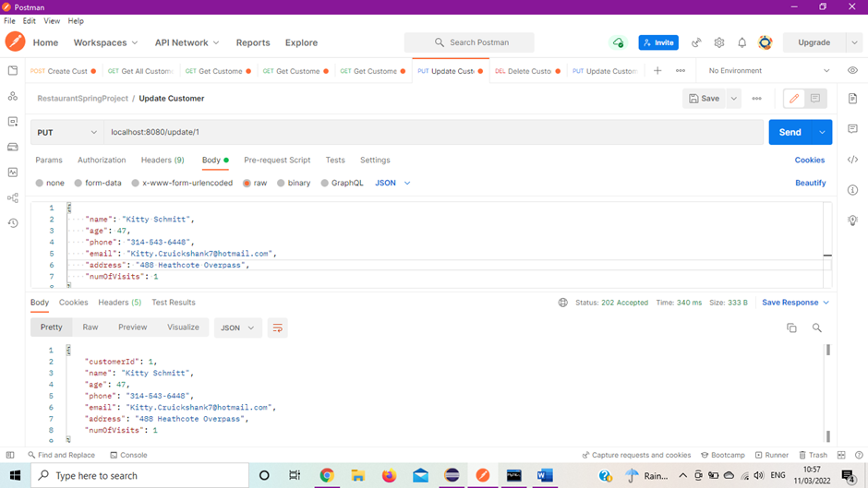Open the DEL Delete Customer request tab
Viewport: 868px width, 488px height.
tap(527, 71)
